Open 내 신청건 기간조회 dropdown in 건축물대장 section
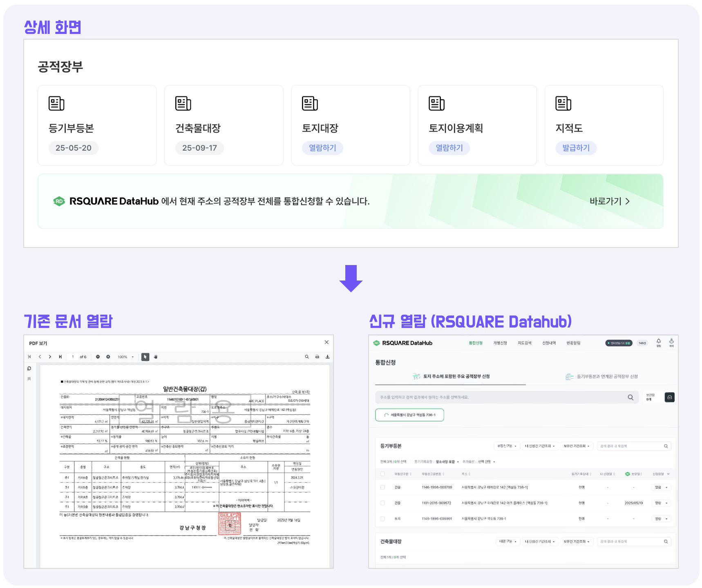The height and width of the screenshot is (588, 702). (x=539, y=542)
